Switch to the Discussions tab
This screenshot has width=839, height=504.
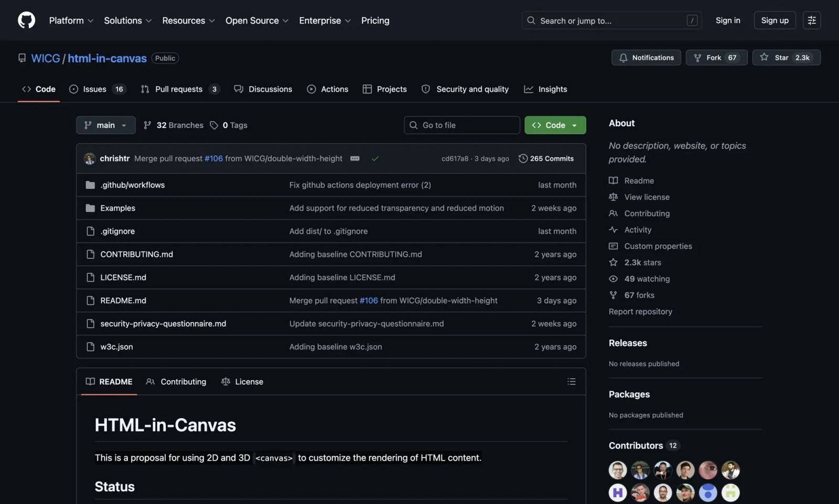point(263,89)
